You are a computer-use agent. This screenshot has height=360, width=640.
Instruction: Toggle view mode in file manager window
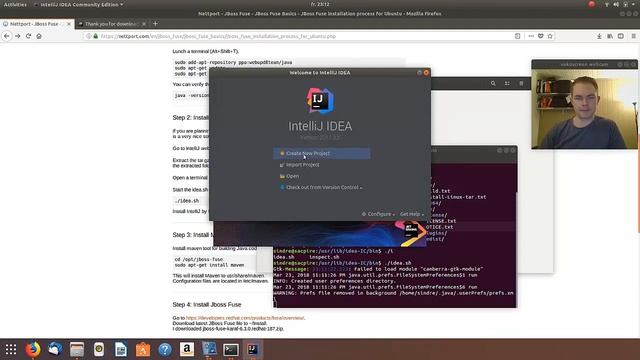point(507,83)
